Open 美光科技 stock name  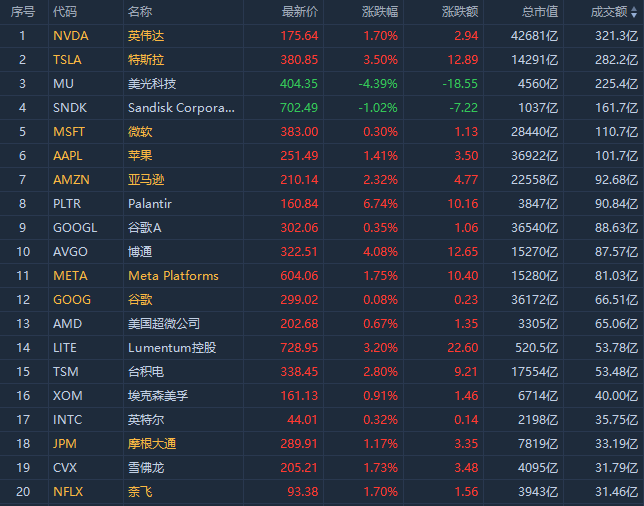pyautogui.click(x=152, y=83)
